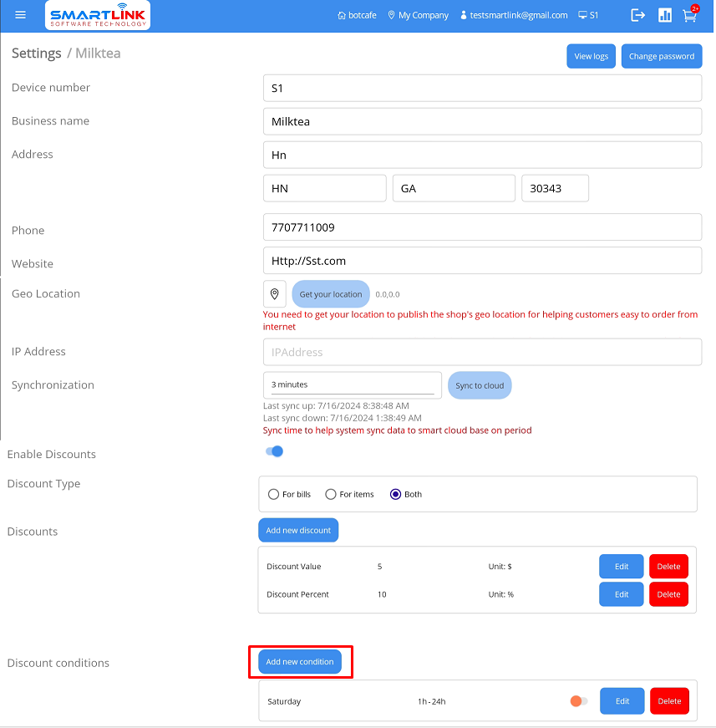Click the botcafe home item

[x=357, y=15]
